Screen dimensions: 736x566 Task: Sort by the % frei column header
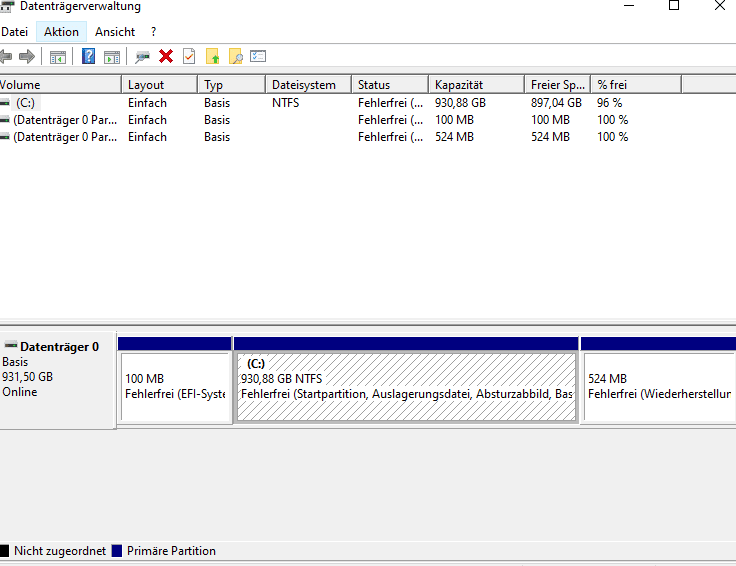[x=636, y=84]
